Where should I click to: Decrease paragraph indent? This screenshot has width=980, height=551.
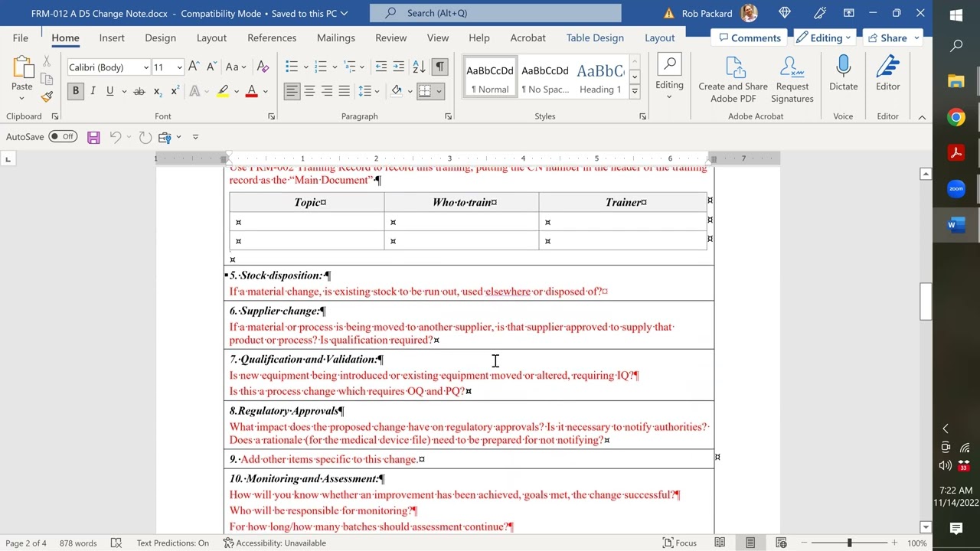[x=381, y=67]
